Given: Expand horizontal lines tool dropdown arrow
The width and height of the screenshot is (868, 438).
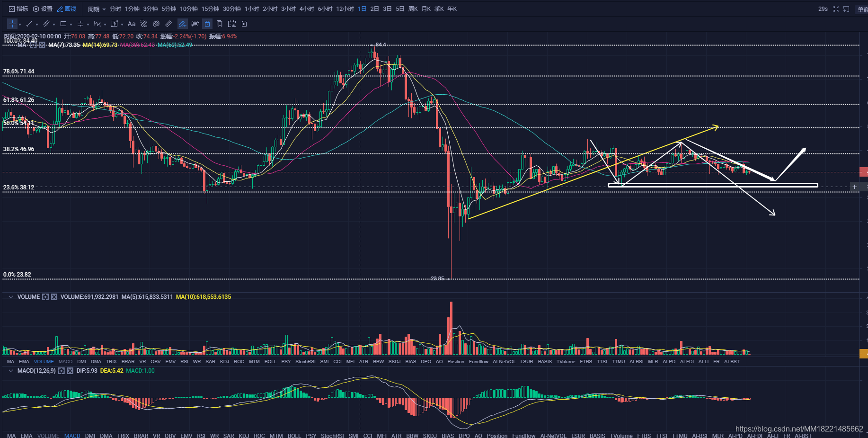Looking at the screenshot, I should pyautogui.click(x=88, y=24).
